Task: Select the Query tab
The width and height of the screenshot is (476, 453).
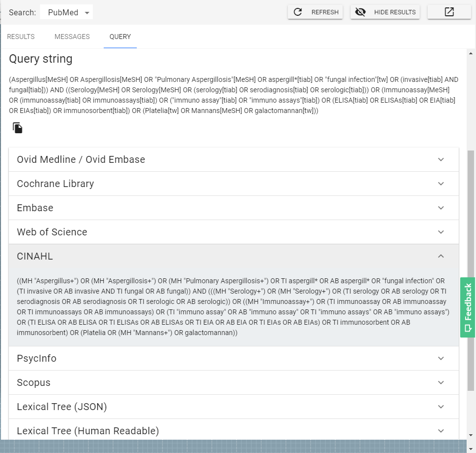Action: pyautogui.click(x=120, y=37)
